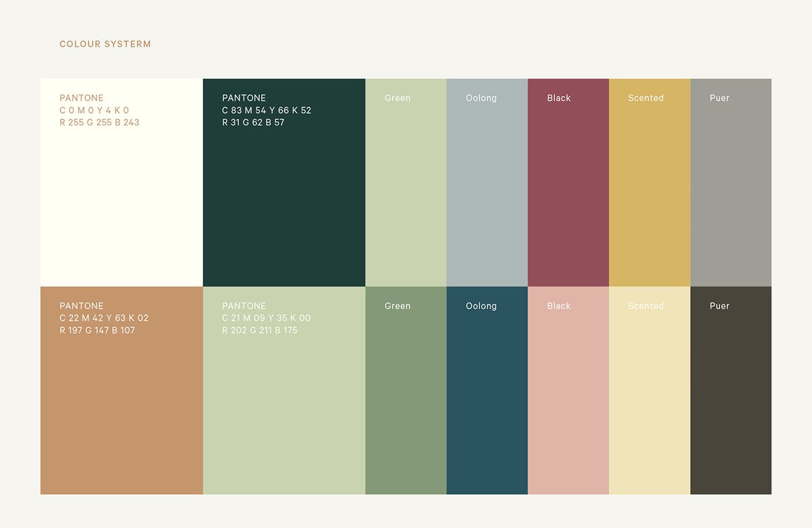
Task: Click the R 202 G 211 B 175 value
Action: point(259,330)
